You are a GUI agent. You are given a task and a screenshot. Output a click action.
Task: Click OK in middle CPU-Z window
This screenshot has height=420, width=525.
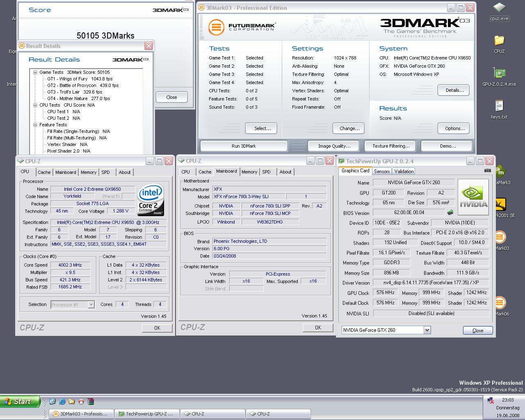[x=318, y=328]
